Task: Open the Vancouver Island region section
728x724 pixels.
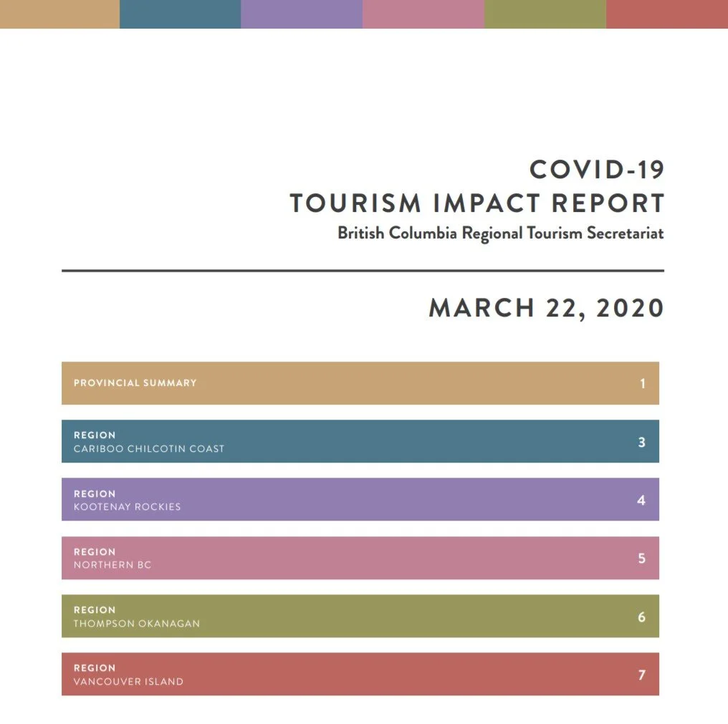Action: [360, 674]
